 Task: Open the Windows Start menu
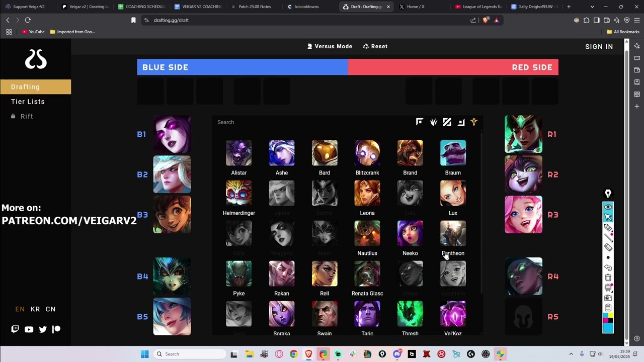click(145, 354)
